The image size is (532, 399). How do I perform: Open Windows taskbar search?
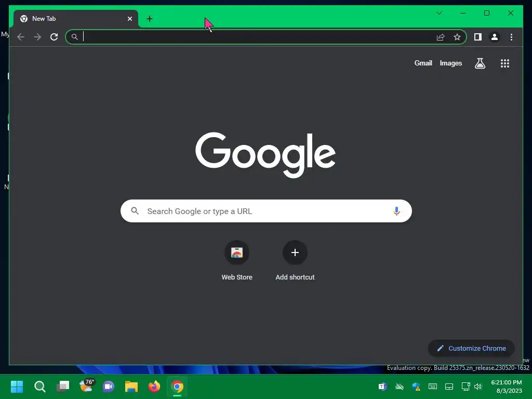tap(39, 387)
